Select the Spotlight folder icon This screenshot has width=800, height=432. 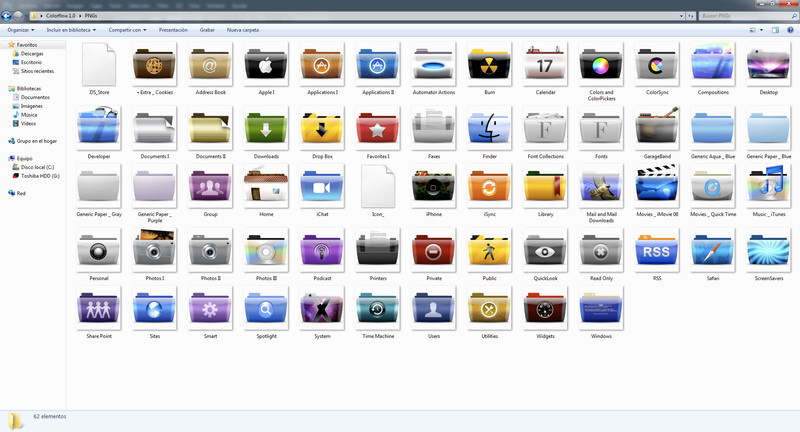tap(266, 309)
